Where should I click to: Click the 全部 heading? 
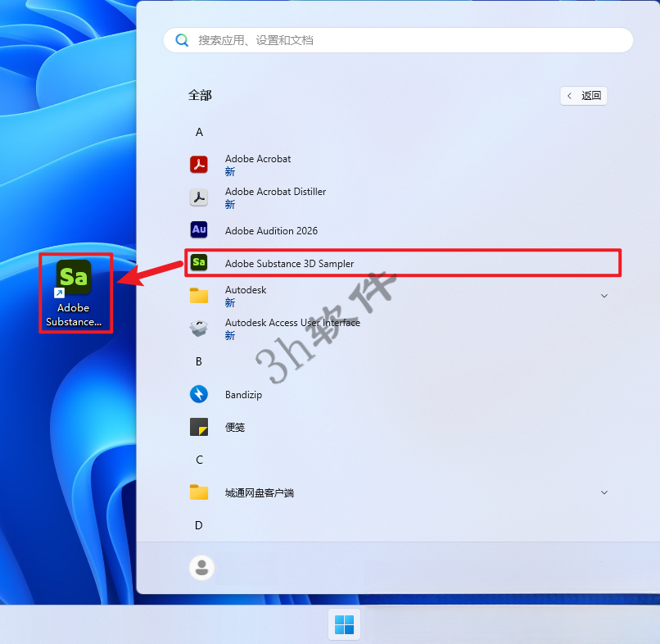point(200,96)
